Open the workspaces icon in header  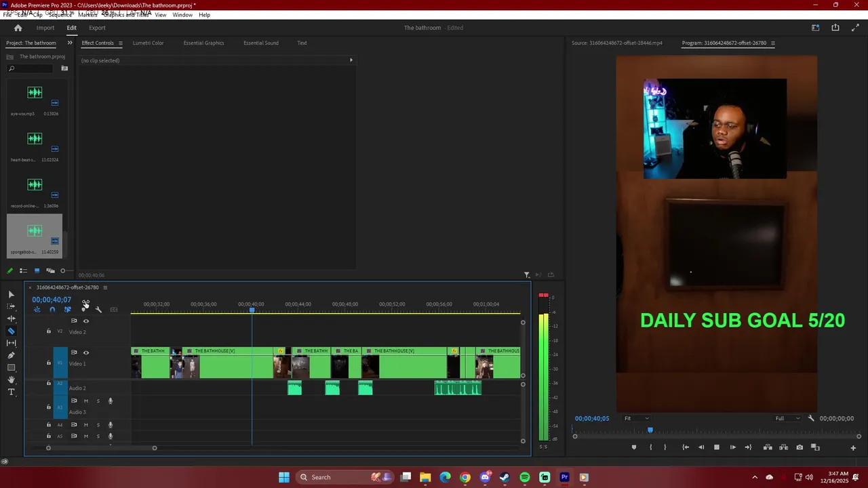(x=816, y=28)
